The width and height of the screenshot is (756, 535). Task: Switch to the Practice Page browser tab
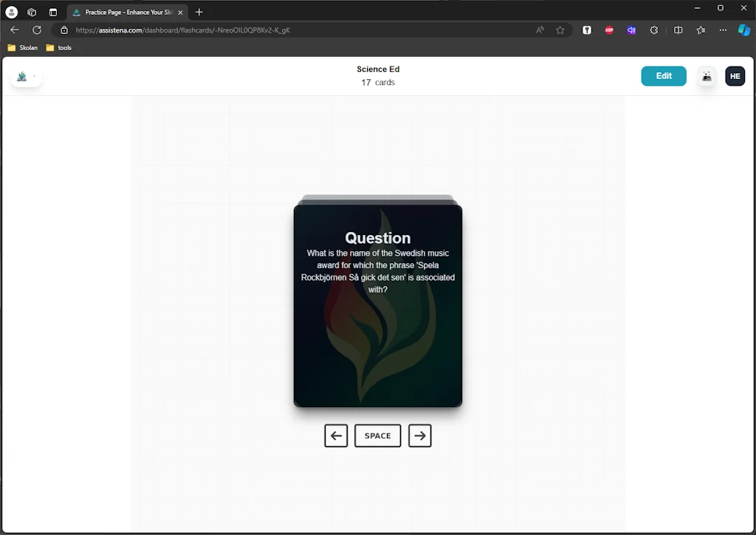pyautogui.click(x=126, y=12)
